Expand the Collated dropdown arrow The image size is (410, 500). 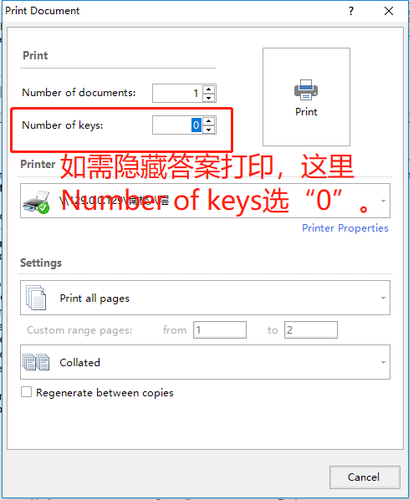[383, 362]
